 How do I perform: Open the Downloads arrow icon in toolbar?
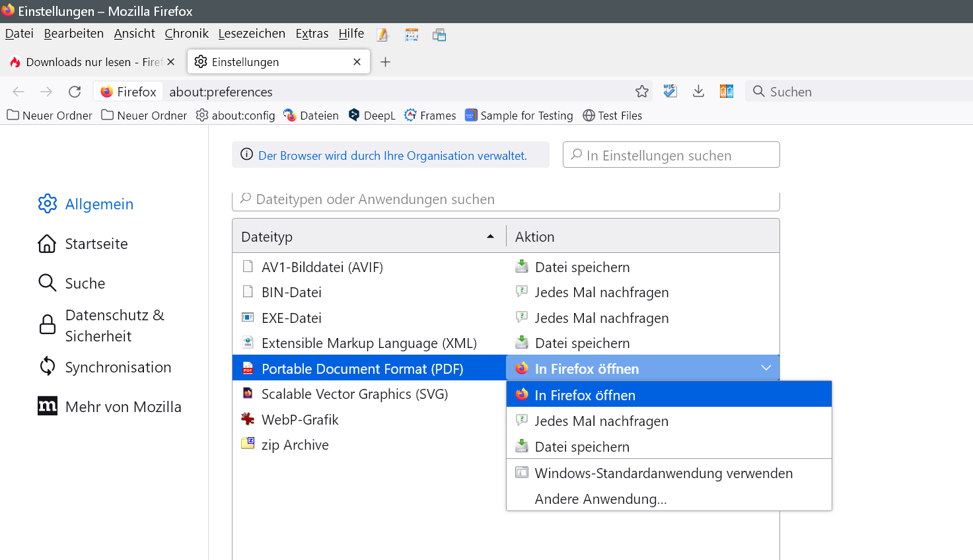(x=698, y=92)
